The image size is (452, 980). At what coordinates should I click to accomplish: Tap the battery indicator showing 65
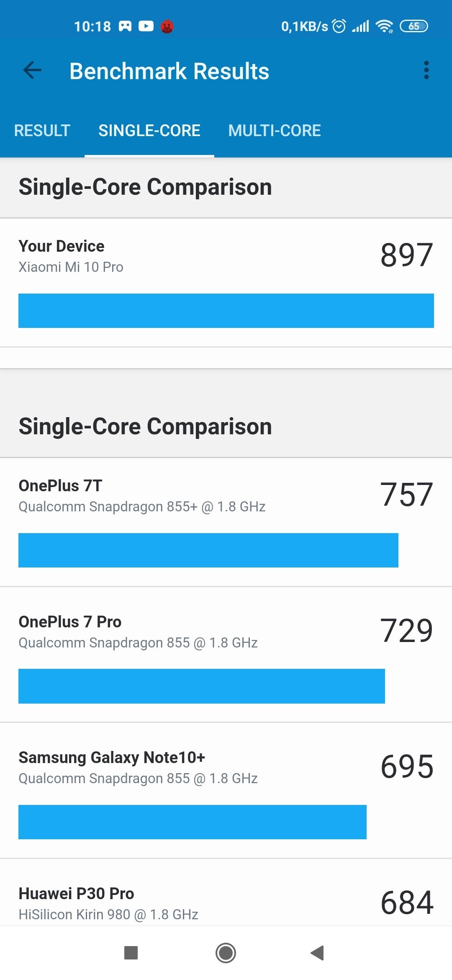[414, 26]
